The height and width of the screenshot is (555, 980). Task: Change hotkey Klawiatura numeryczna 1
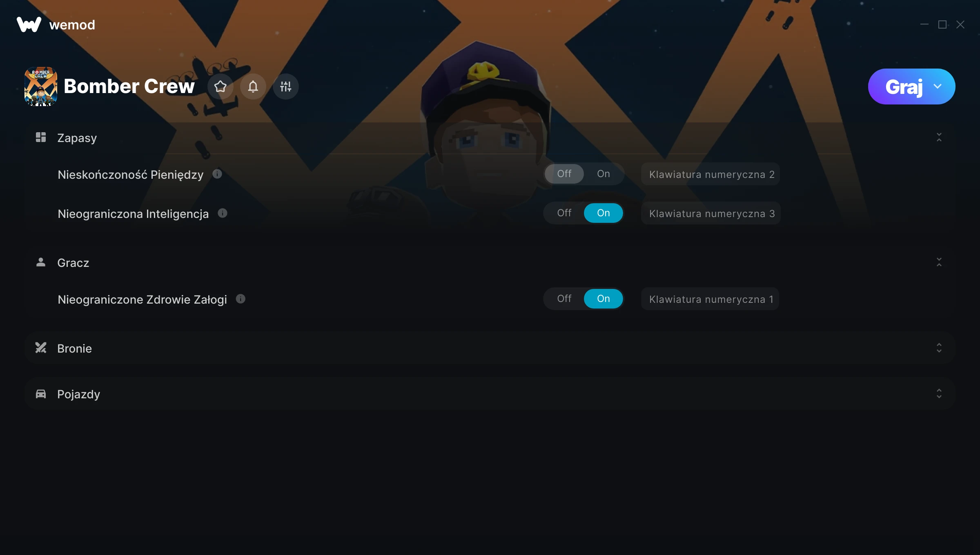pos(710,299)
